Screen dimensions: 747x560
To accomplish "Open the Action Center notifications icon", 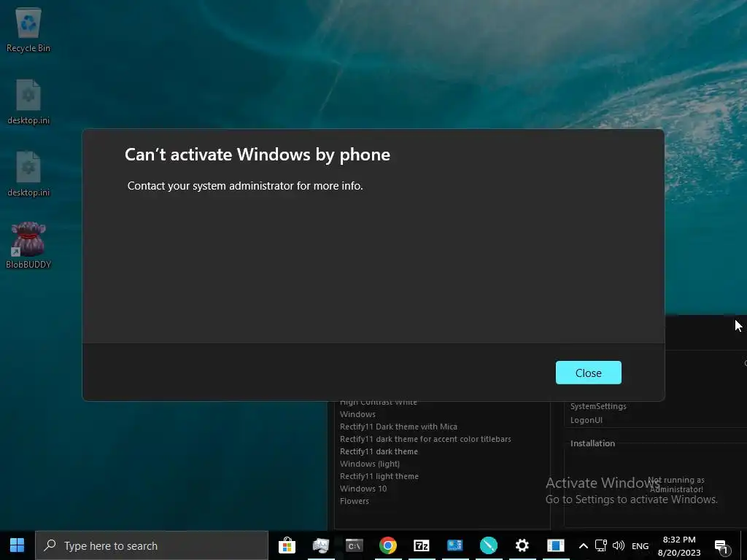I will (722, 547).
